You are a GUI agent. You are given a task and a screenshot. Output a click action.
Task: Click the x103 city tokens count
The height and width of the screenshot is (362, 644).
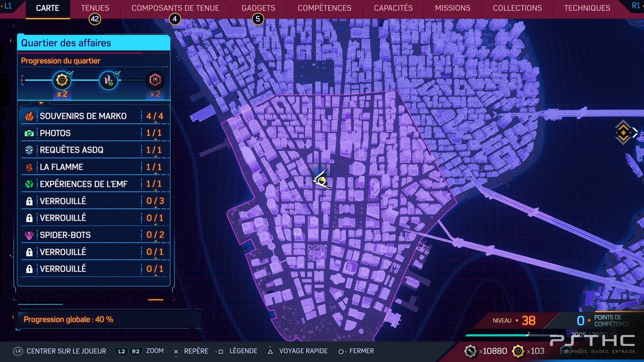535,351
